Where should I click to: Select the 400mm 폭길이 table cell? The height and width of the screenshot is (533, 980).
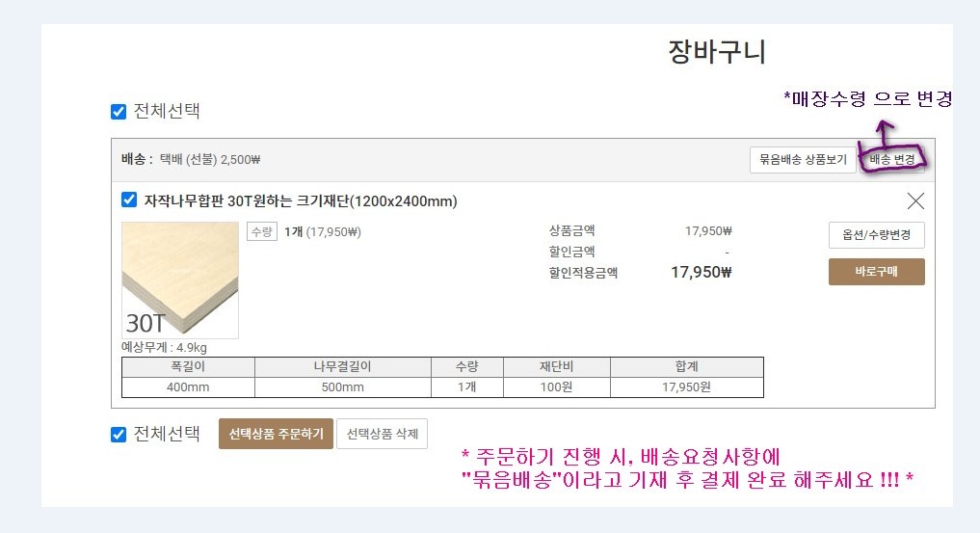(188, 387)
